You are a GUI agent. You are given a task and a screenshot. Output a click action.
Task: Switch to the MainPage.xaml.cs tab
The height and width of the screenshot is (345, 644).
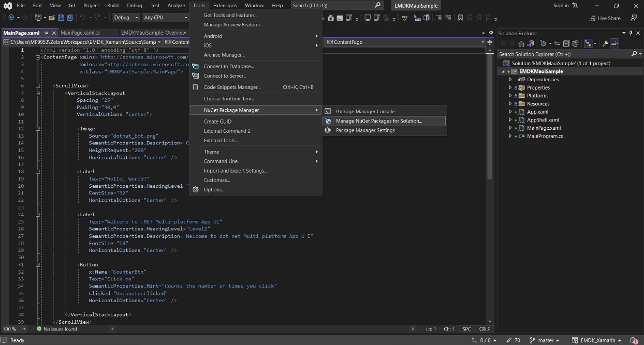coord(80,33)
